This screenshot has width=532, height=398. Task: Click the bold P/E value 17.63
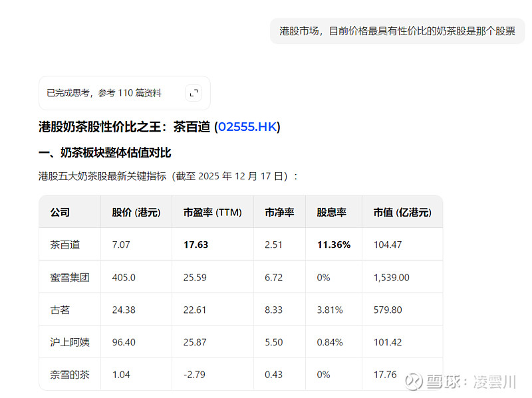(196, 245)
